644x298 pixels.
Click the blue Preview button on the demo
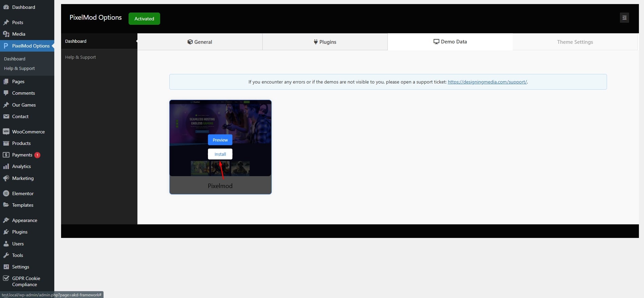[220, 140]
